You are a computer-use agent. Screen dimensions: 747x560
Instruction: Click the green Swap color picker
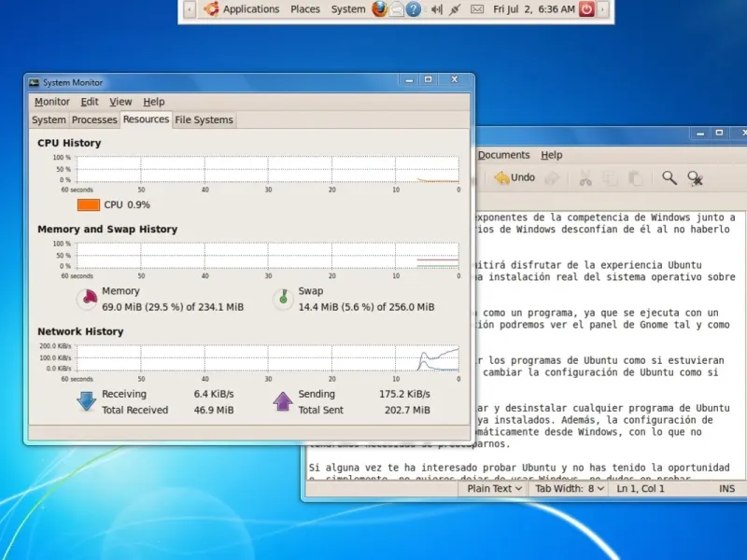(283, 299)
